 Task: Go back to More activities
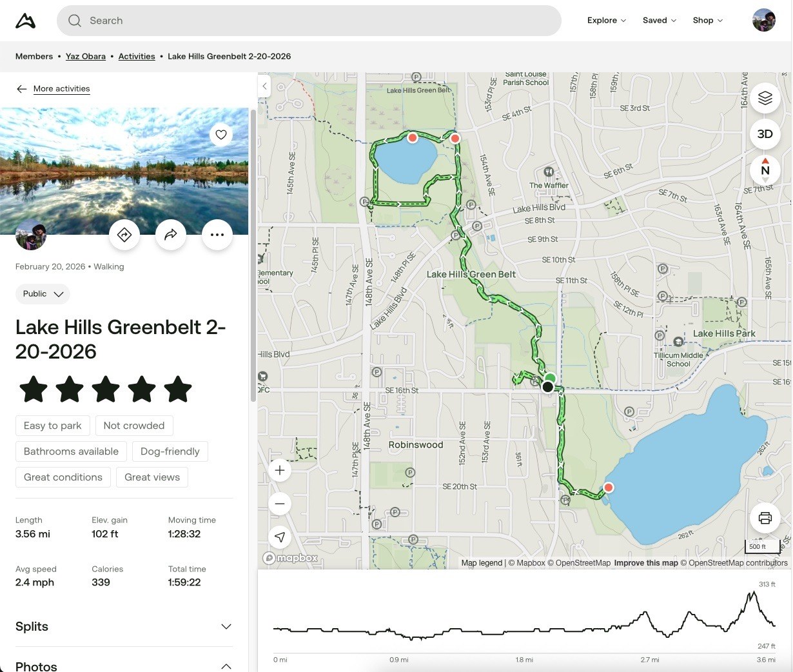point(61,89)
